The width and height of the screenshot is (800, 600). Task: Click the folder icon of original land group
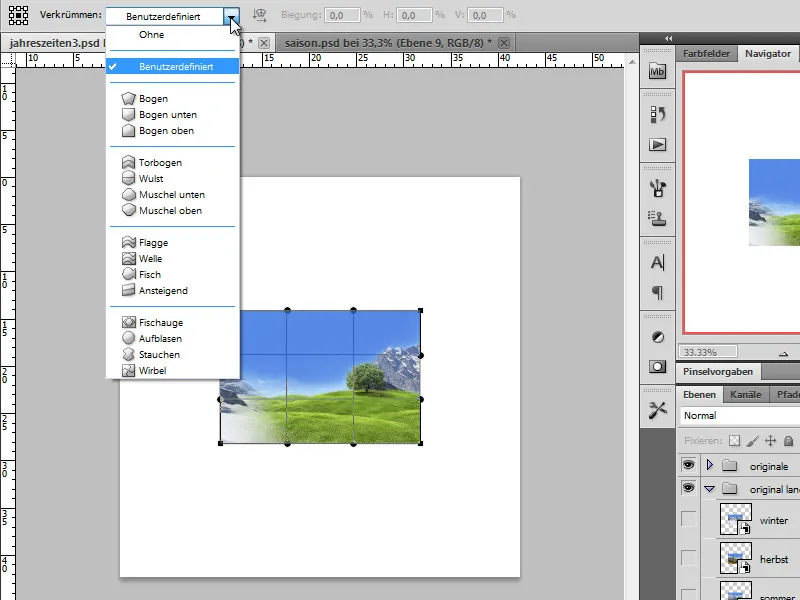(730, 489)
